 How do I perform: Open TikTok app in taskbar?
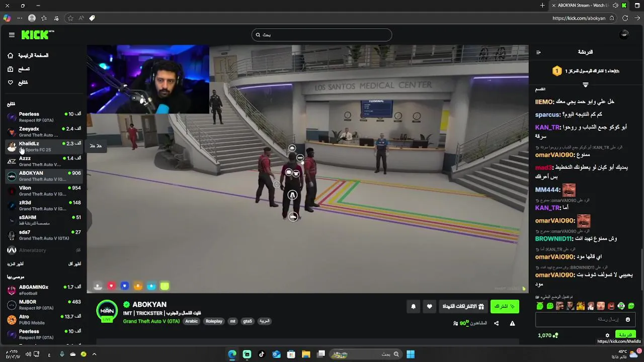pos(262,354)
